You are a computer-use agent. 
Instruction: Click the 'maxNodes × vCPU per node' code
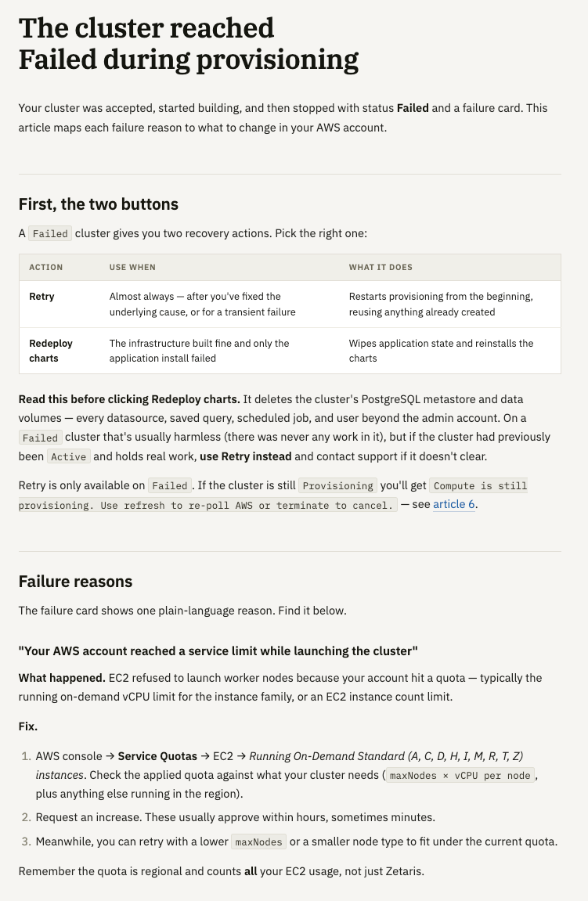pos(460,775)
